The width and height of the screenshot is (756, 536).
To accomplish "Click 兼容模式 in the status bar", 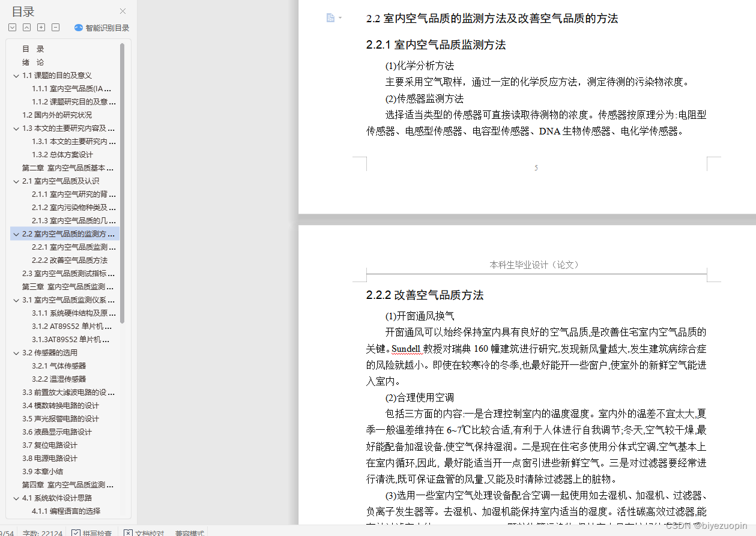I will click(x=190, y=532).
